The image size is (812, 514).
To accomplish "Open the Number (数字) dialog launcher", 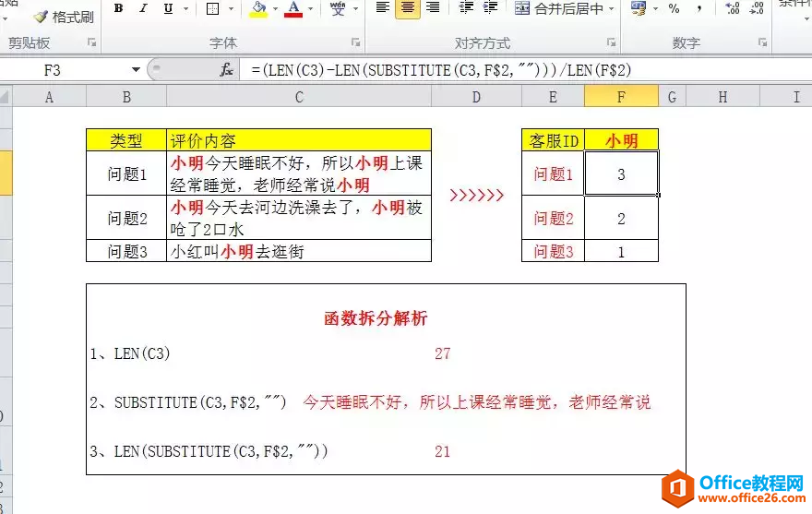I will coord(763,42).
